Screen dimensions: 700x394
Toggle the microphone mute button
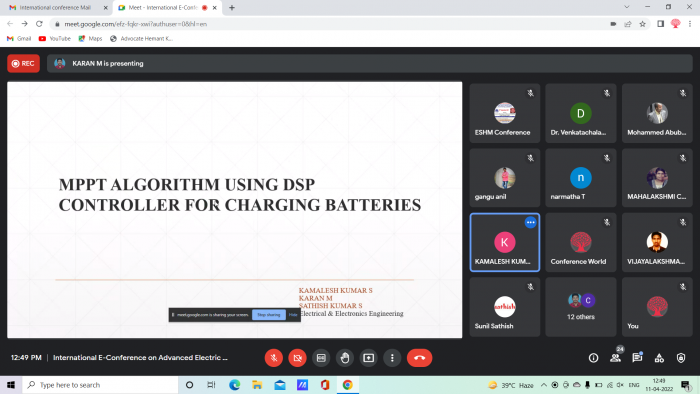tap(274, 358)
